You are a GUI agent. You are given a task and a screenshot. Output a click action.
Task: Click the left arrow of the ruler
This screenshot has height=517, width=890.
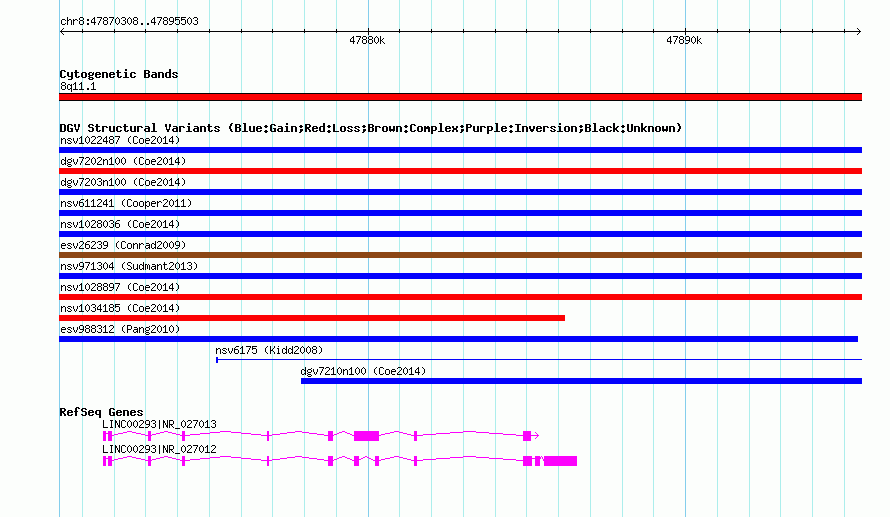click(x=62, y=31)
